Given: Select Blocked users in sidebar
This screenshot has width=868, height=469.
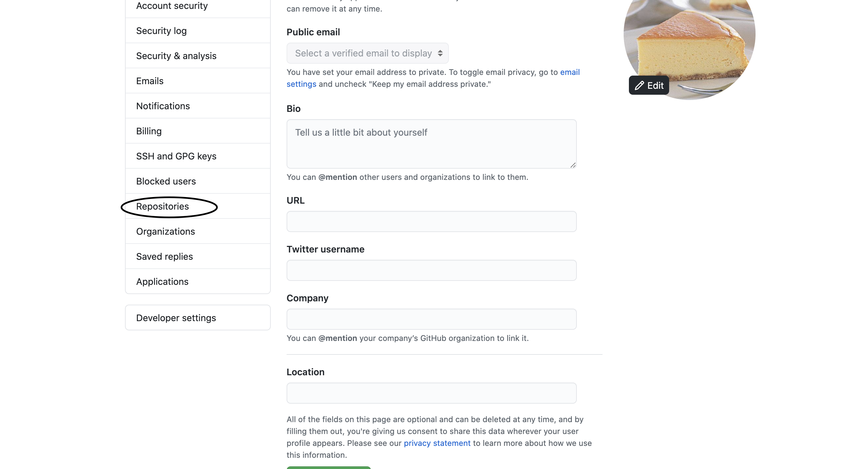Looking at the screenshot, I should pyautogui.click(x=166, y=182).
